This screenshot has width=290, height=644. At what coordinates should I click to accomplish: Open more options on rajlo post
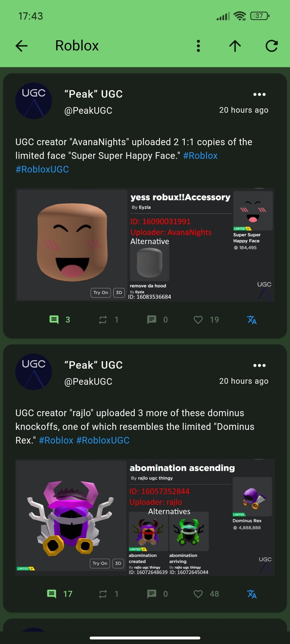coord(259,366)
